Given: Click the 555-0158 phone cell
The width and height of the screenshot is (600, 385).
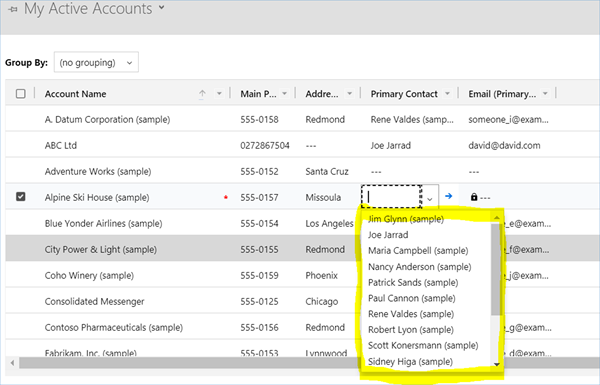Looking at the screenshot, I should [259, 119].
